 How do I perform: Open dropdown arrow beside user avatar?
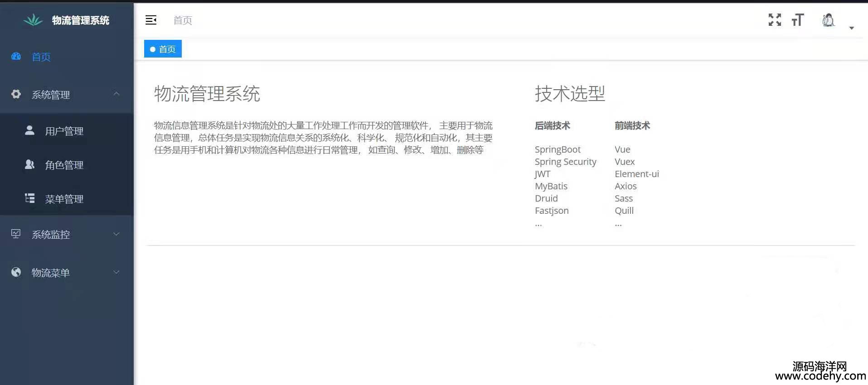point(851,28)
